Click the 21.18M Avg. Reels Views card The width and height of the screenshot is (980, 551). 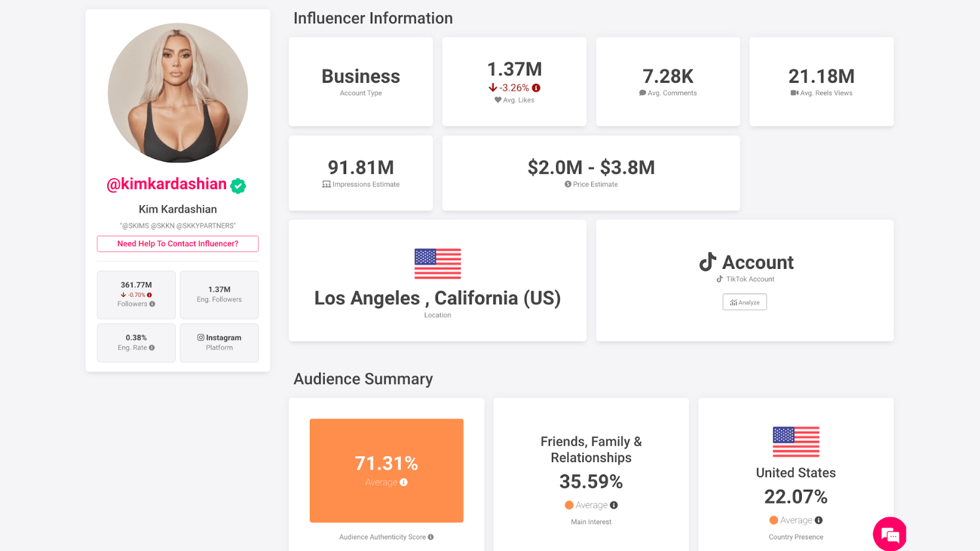(x=821, y=82)
